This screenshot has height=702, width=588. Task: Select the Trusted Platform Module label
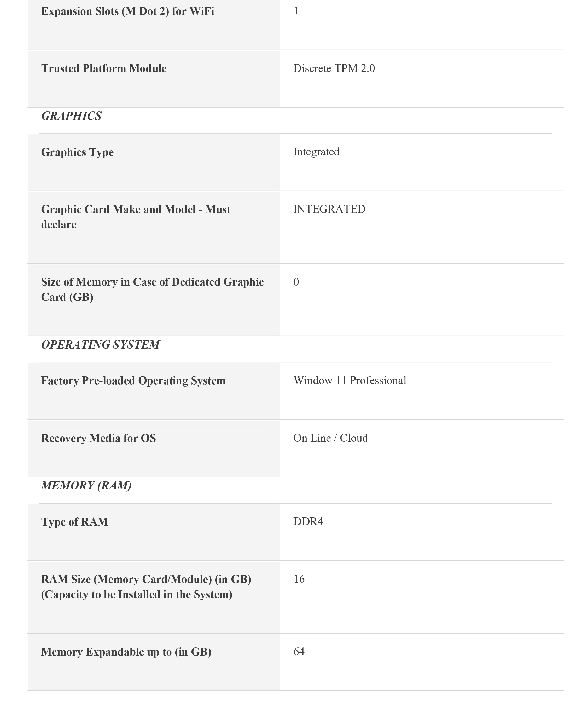pos(104,68)
